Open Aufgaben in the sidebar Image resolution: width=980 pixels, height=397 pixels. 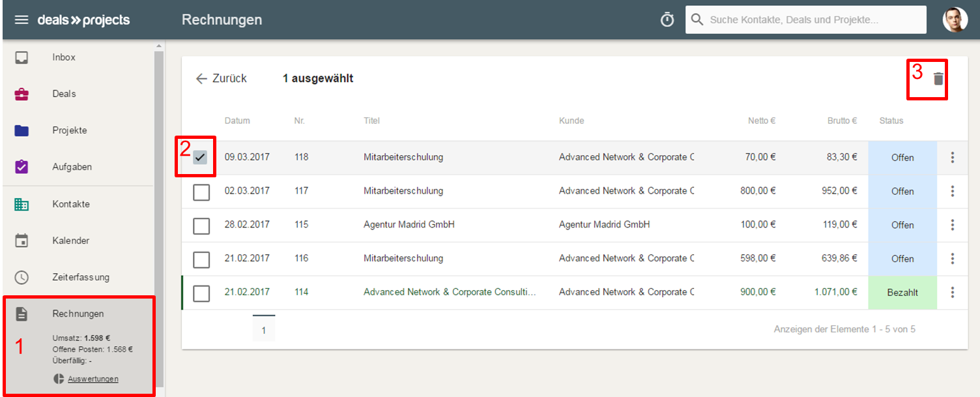pos(78,167)
